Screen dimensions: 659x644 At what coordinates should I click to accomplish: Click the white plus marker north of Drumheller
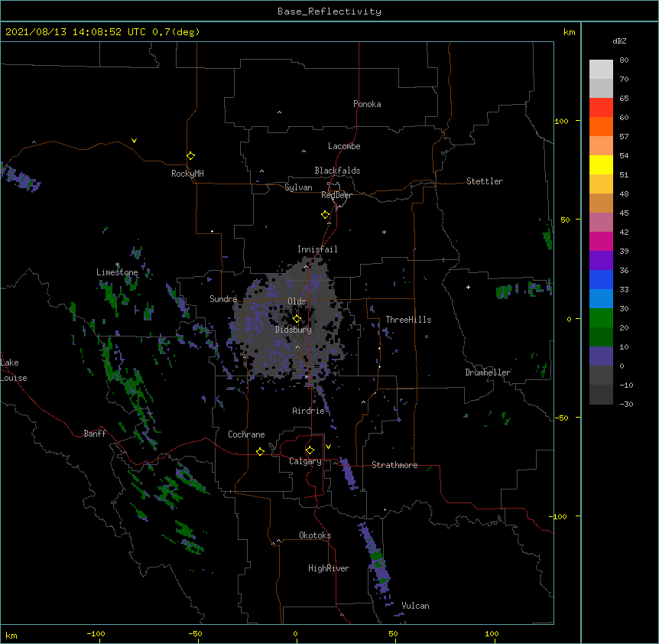(x=468, y=287)
